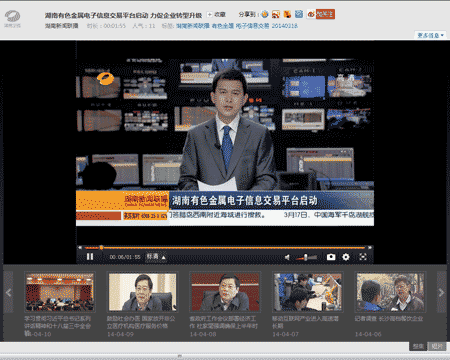Add video to favorites with 收藏
This screenshot has height=360, width=450.
(217, 15)
